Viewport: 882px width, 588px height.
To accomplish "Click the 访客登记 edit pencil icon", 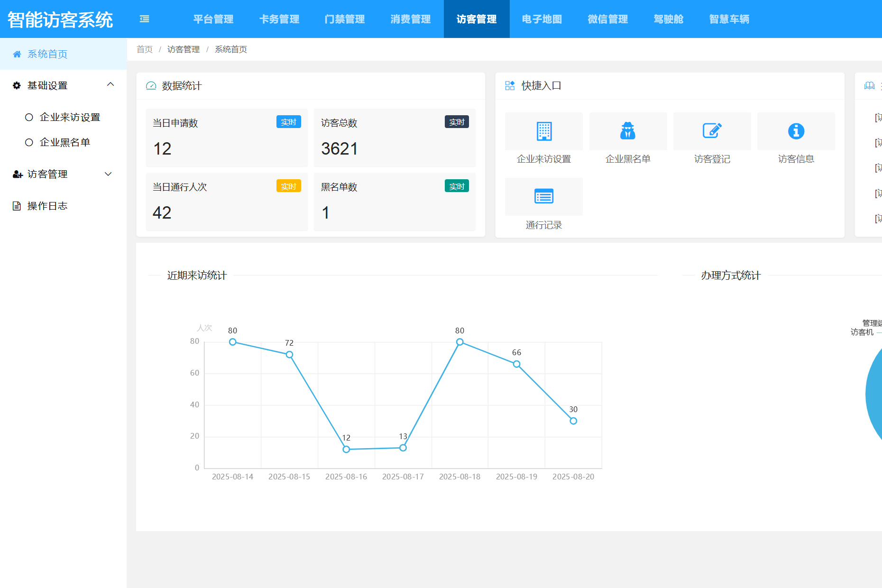I will point(712,131).
